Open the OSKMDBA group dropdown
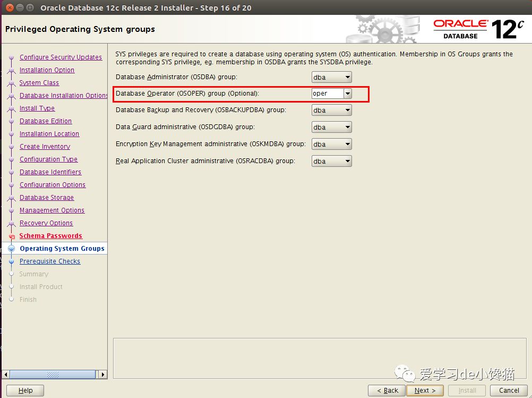The image size is (532, 398). pos(331,144)
